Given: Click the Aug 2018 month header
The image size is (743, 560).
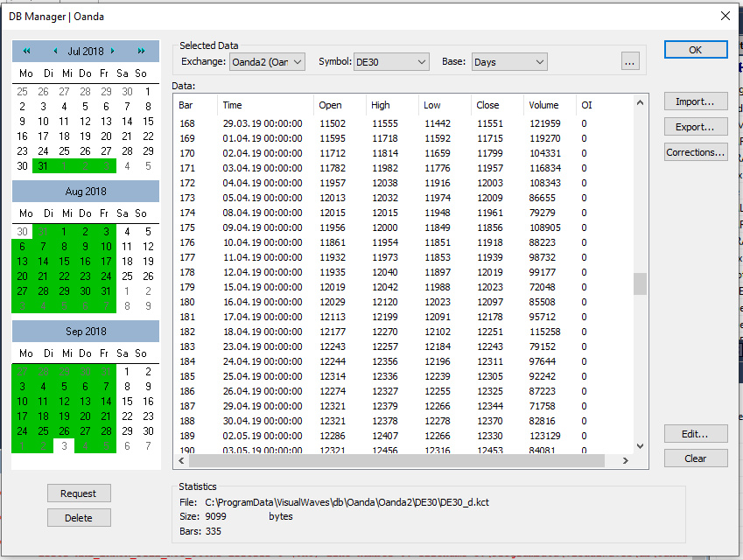Looking at the screenshot, I should 86,192.
